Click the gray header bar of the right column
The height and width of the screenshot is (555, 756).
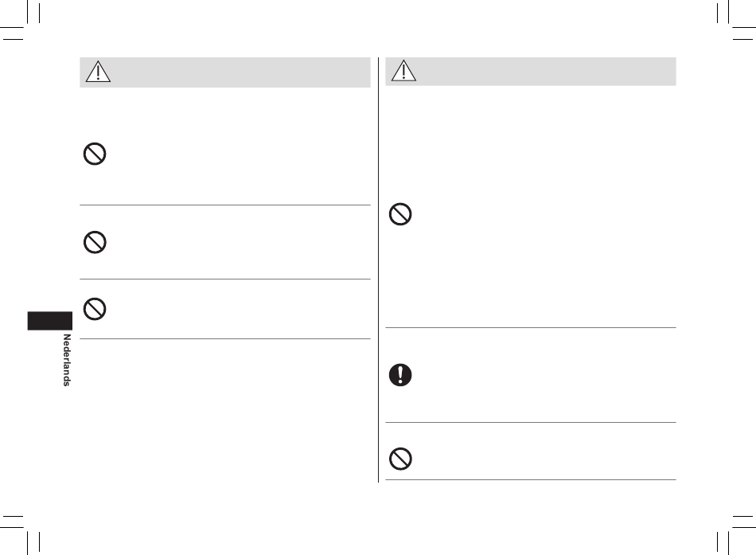531,72
